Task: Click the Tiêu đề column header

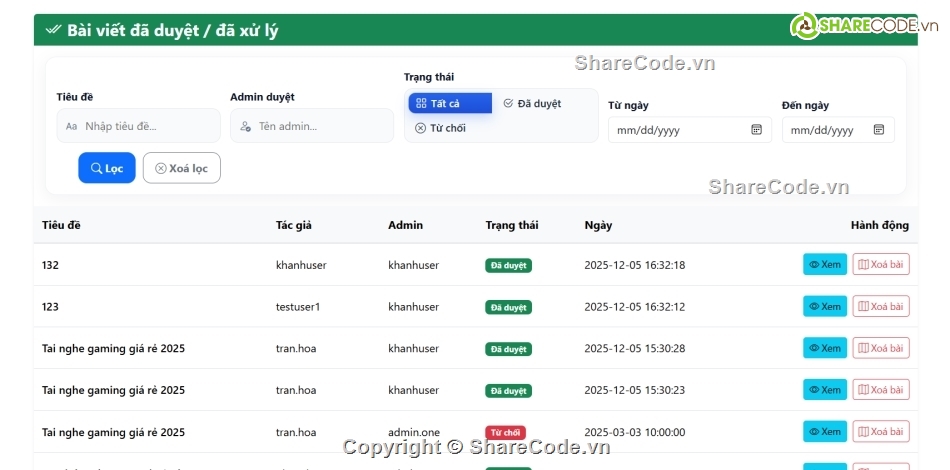Action: pos(61,225)
